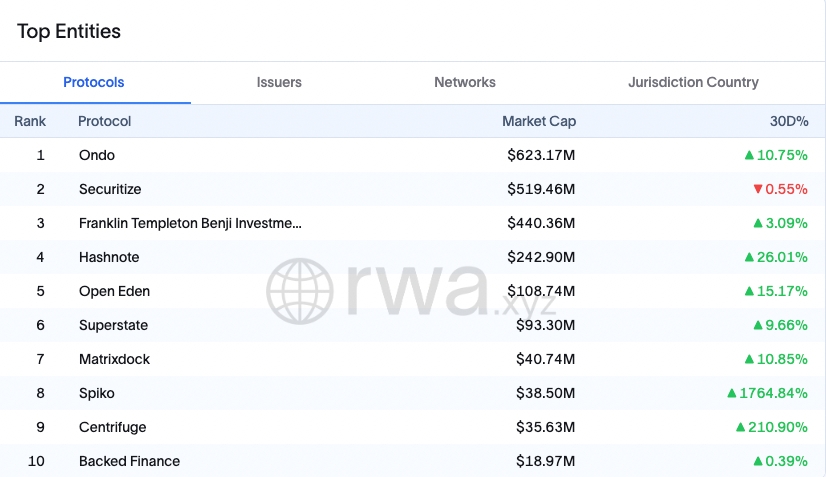Click the $242.90M market cap value
Image resolution: width=826 pixels, height=477 pixels.
coord(541,257)
